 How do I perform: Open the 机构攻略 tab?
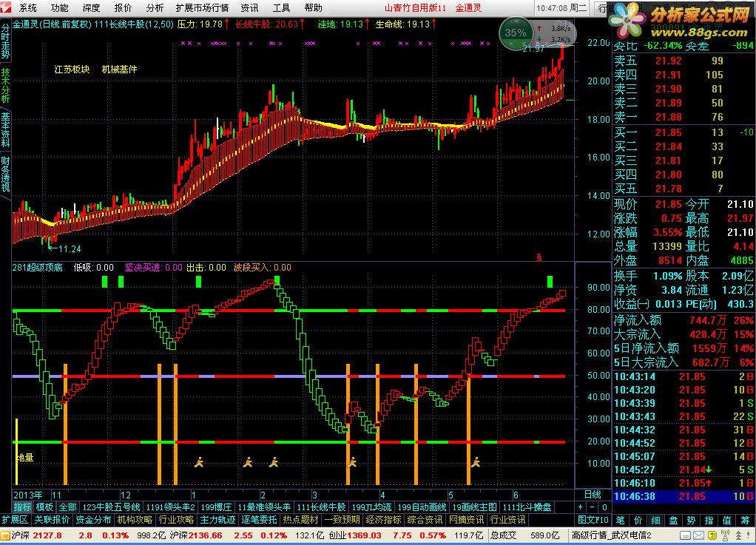pyautogui.click(x=135, y=519)
